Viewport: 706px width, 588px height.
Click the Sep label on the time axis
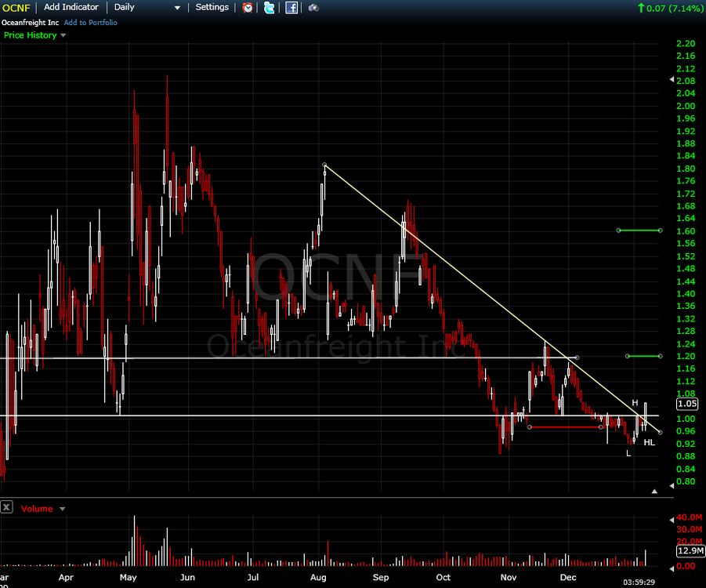tap(381, 577)
